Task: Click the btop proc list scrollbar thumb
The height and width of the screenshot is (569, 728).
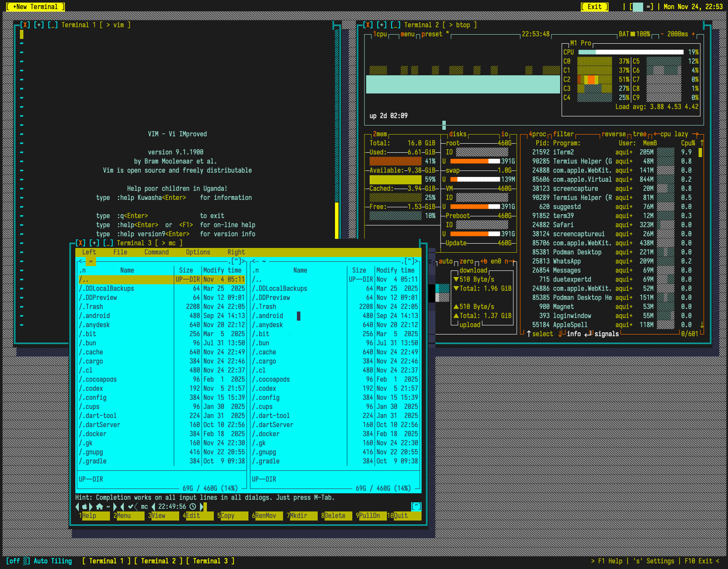Action: coord(700,152)
